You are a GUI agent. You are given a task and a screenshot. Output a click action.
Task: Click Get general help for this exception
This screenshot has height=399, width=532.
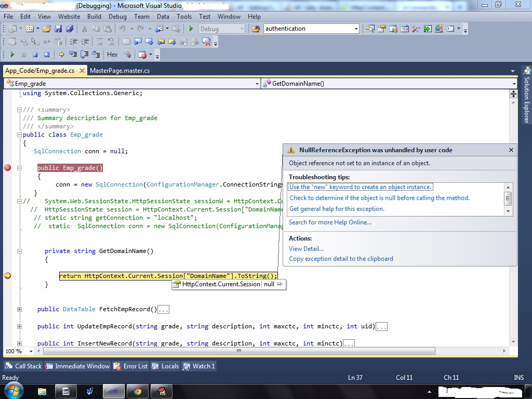[x=337, y=209]
